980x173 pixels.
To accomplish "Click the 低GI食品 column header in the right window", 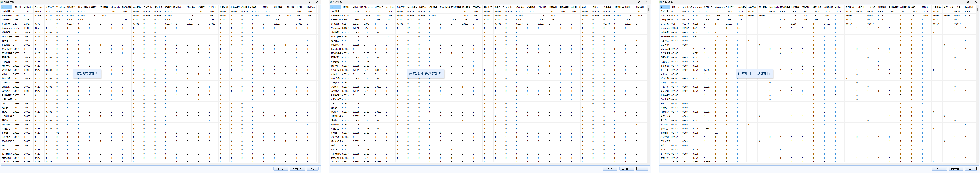I will point(850,7).
